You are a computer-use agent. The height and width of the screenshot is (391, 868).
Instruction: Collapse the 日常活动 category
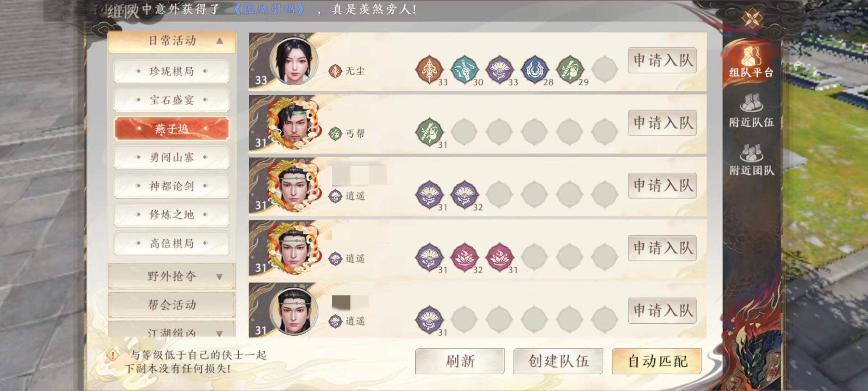tap(172, 42)
